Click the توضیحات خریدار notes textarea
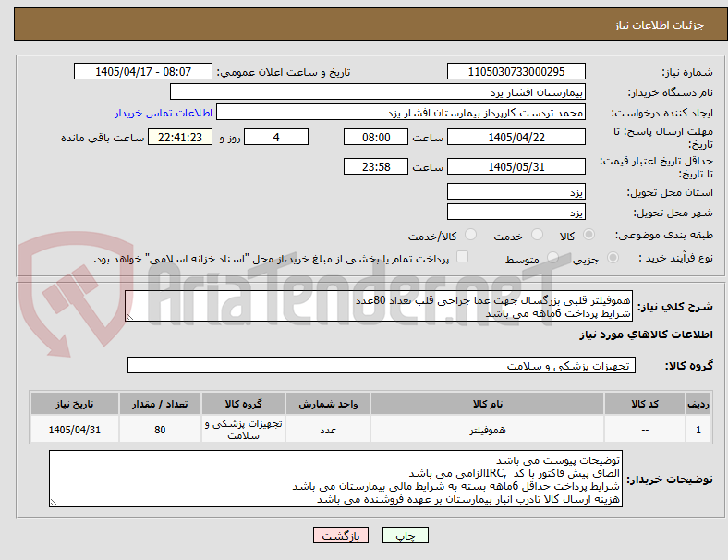 (x=335, y=479)
